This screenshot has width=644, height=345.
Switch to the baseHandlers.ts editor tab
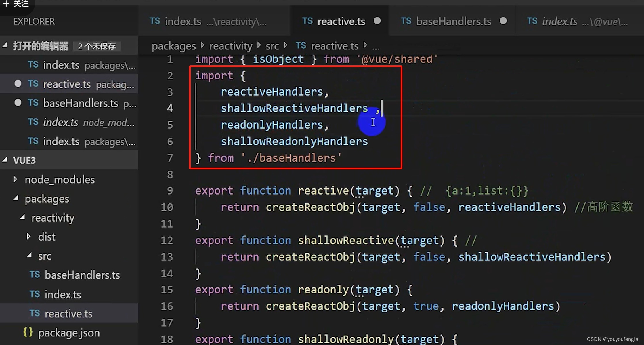(454, 22)
